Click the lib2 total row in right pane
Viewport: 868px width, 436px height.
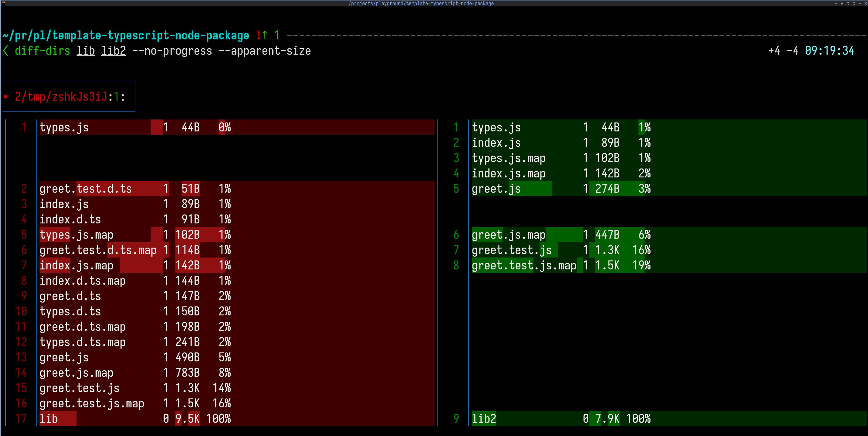coord(484,418)
